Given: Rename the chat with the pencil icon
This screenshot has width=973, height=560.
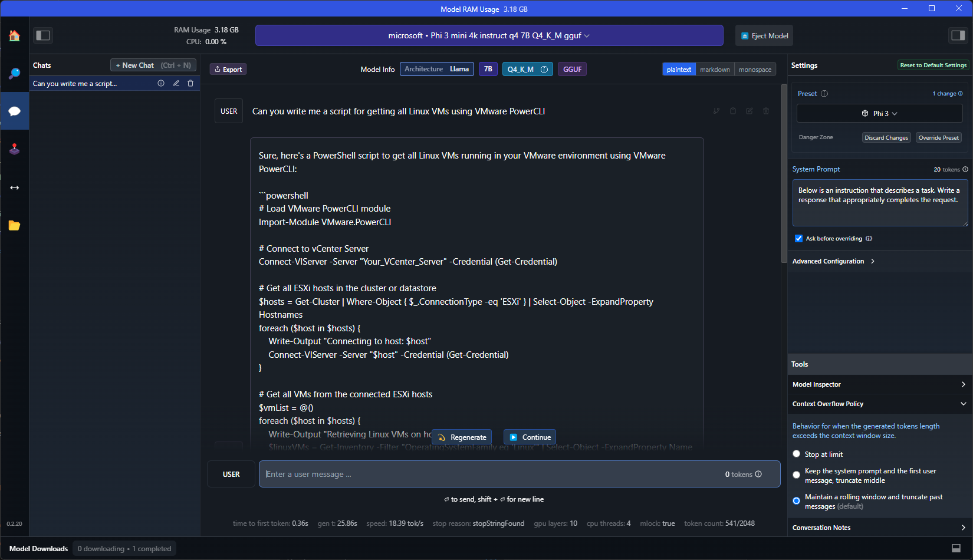Looking at the screenshot, I should click(x=176, y=84).
